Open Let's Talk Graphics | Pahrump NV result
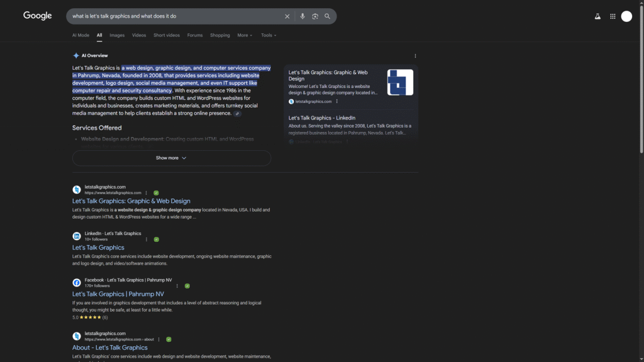644x362 pixels. click(118, 294)
